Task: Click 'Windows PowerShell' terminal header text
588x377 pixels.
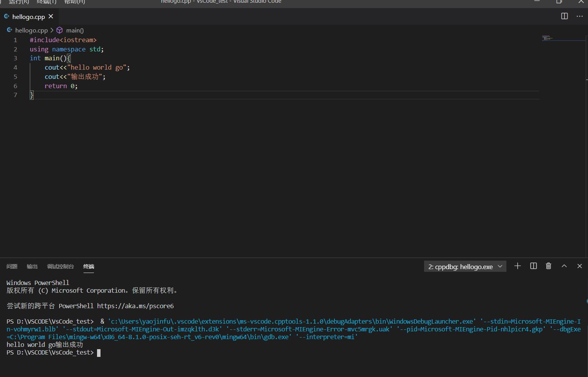Action: tap(38, 283)
